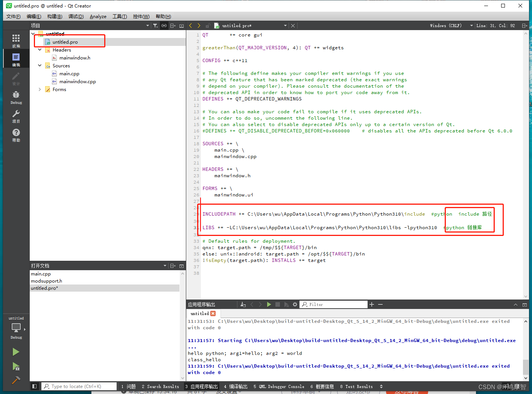Toggle the filter icon in the Projects panel
The height and width of the screenshot is (394, 532).
tap(155, 25)
